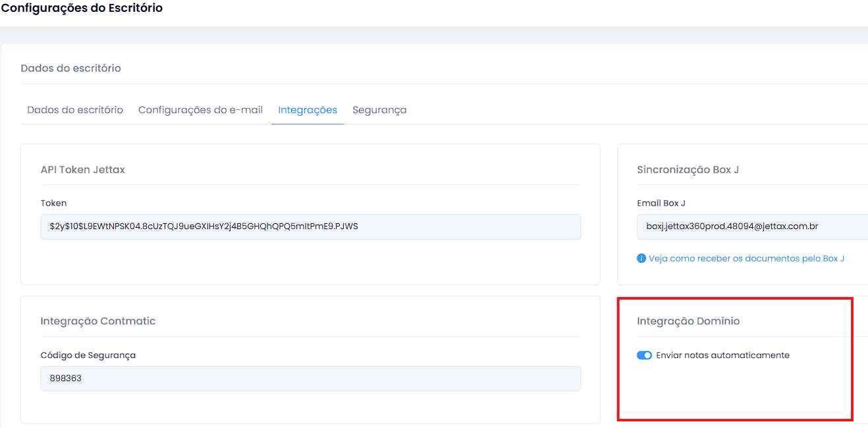Click the Email Box J label
The image size is (868, 428).
click(x=661, y=203)
